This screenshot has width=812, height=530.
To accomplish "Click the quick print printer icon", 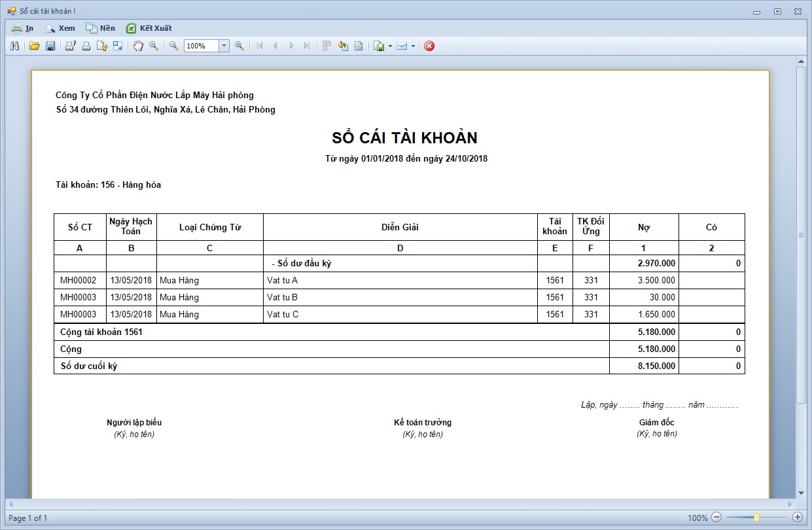I will coord(86,46).
